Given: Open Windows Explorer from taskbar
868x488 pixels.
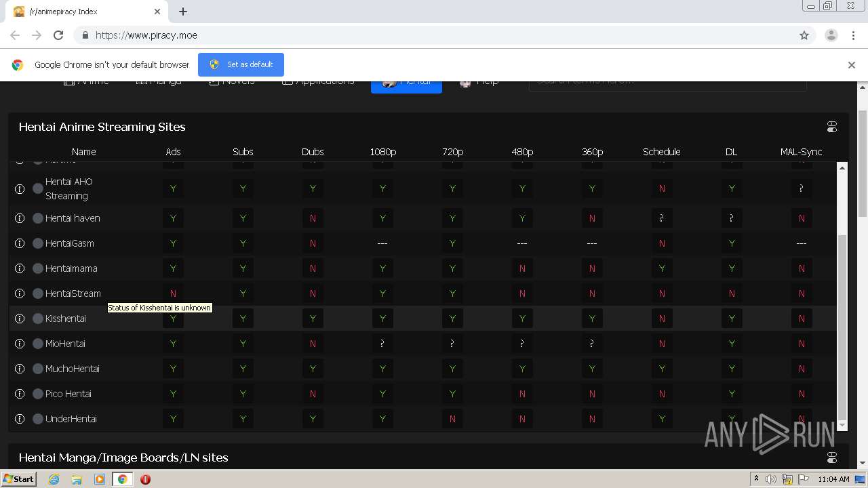Looking at the screenshot, I should 77,479.
